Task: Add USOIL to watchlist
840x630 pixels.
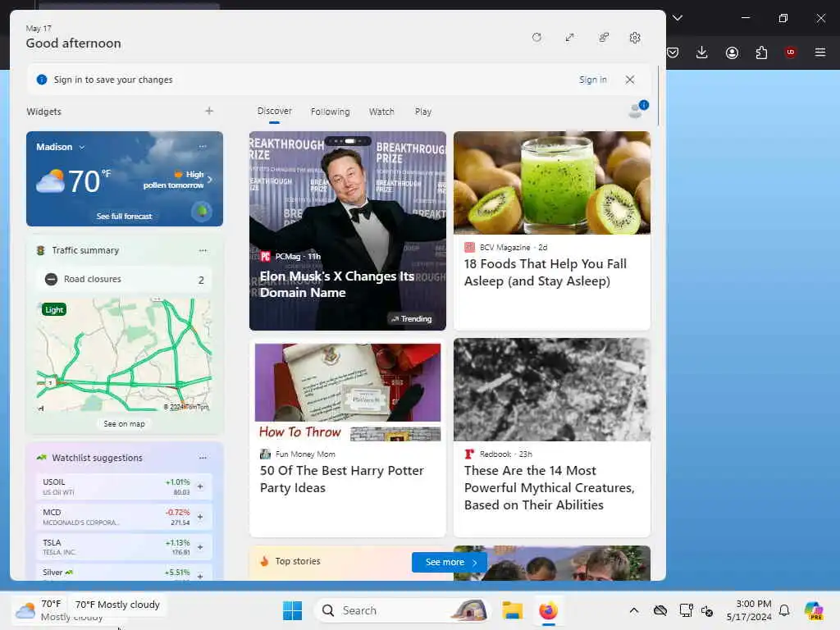Action: tap(200, 486)
